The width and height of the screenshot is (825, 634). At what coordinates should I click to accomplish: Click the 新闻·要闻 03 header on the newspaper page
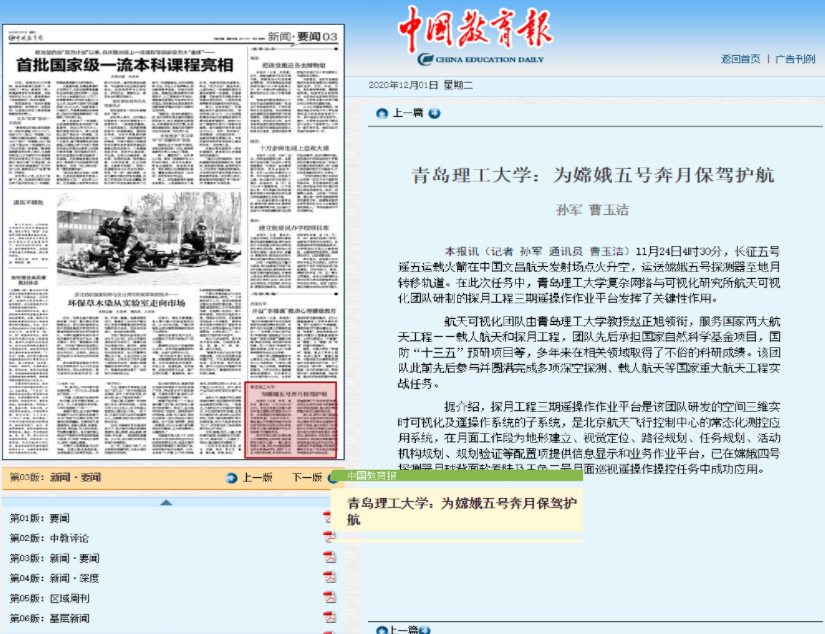[303, 36]
